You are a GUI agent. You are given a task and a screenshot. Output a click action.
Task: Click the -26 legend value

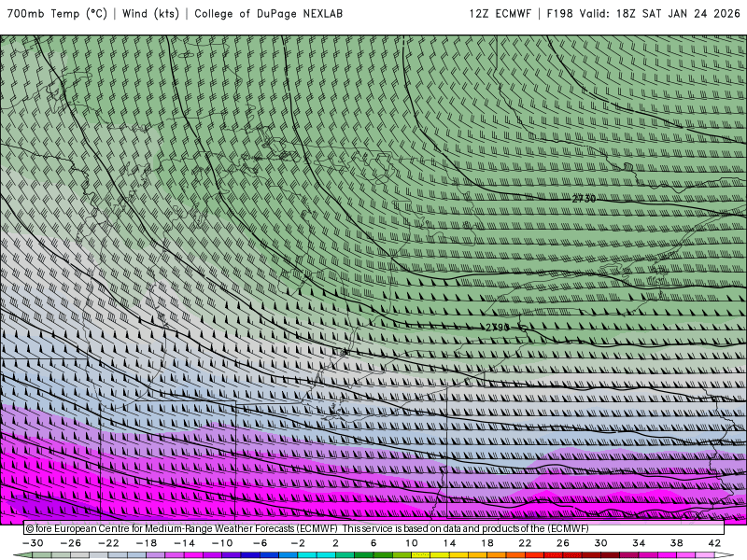pos(71,543)
